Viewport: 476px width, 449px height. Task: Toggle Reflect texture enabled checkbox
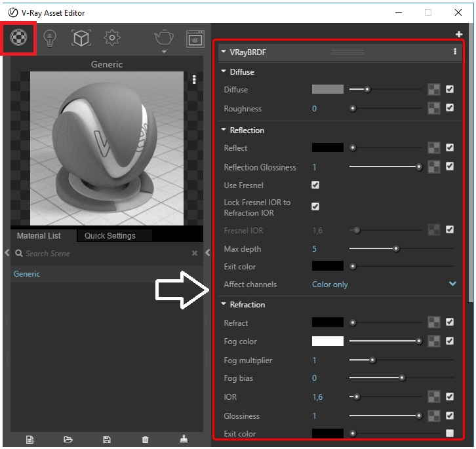click(450, 147)
